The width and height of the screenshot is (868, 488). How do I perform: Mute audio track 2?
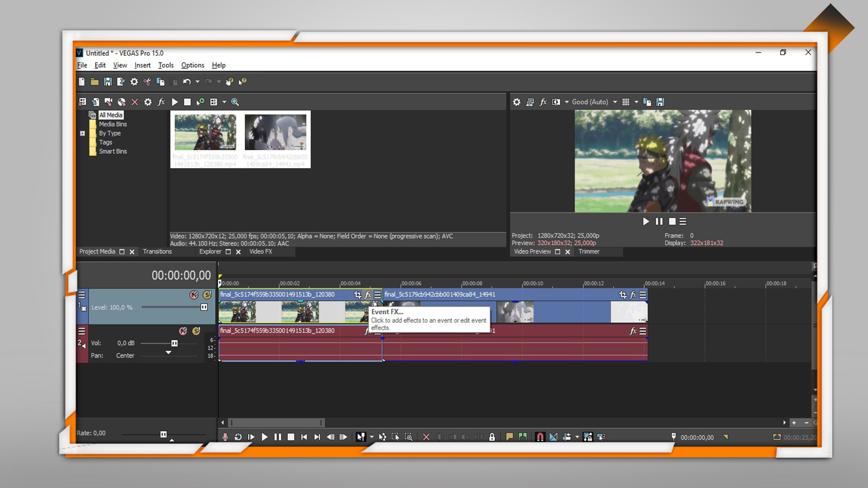pos(183,331)
